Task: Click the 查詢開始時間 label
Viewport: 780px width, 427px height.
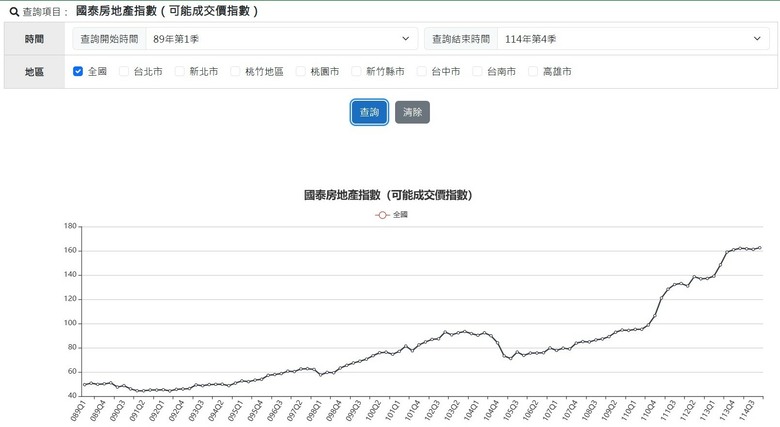Action: [x=109, y=39]
